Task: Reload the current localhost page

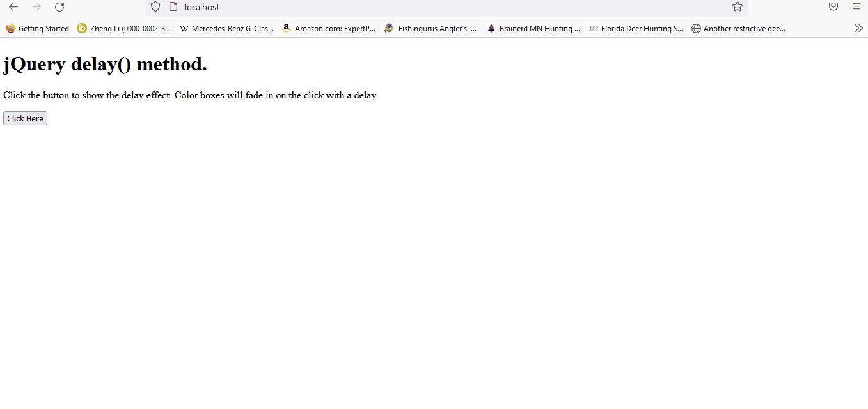Action: (x=59, y=7)
